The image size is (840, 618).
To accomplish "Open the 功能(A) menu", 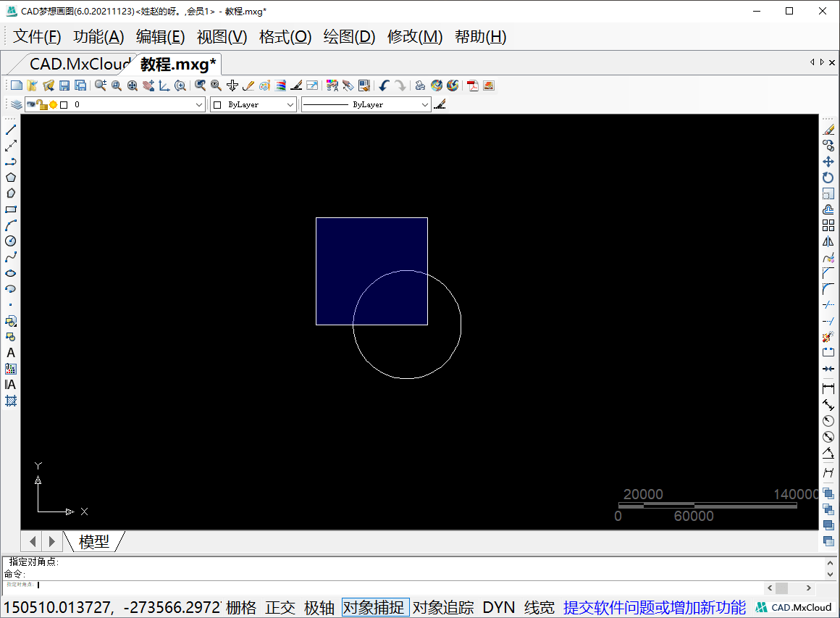I will 98,36.
